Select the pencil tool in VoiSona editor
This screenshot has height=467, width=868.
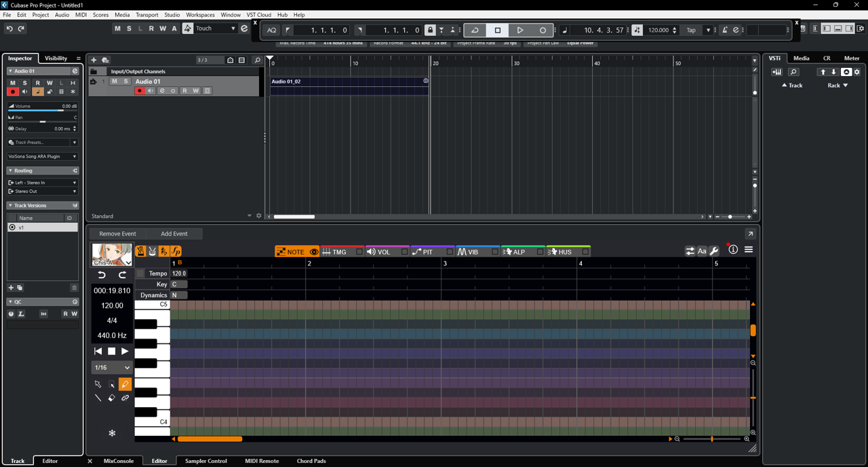coord(125,384)
